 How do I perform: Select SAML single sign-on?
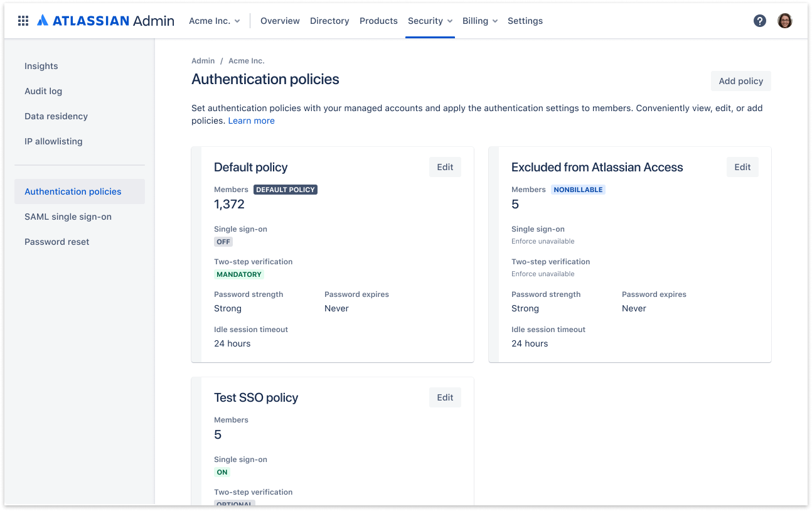point(68,217)
